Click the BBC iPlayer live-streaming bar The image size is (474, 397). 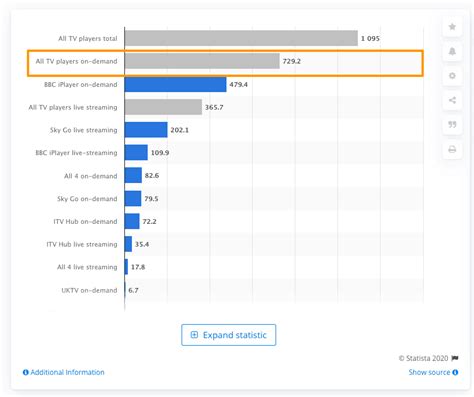[136, 152]
